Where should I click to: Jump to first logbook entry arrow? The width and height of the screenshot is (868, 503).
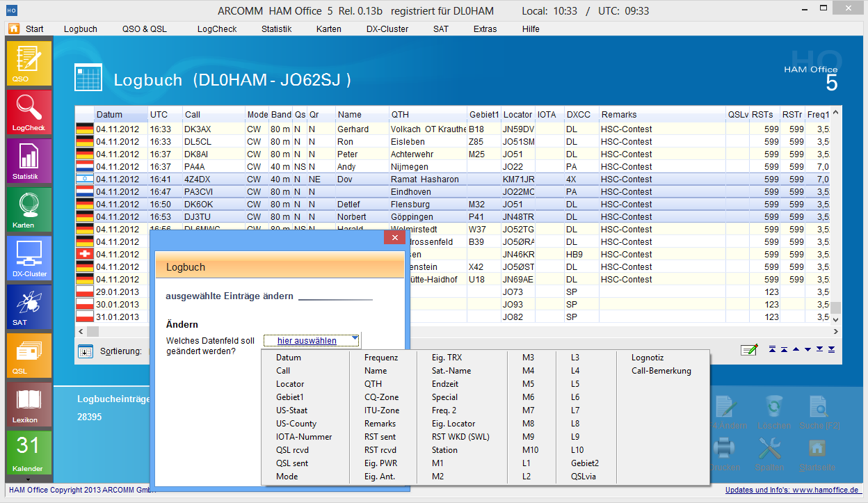[771, 349]
